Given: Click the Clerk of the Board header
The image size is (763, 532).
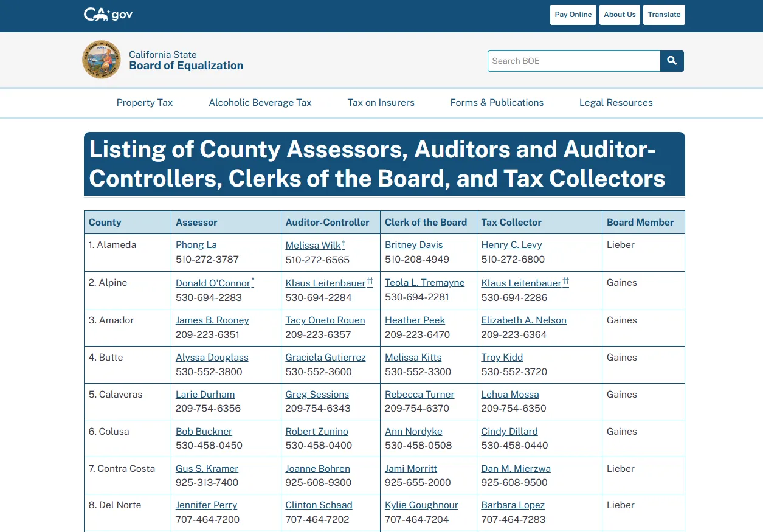Looking at the screenshot, I should (429, 223).
